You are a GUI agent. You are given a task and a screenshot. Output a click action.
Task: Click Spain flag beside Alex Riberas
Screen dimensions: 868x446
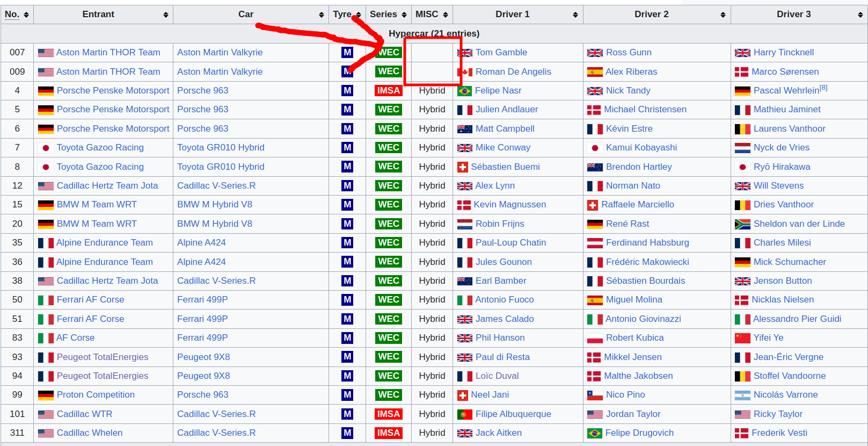[595, 72]
